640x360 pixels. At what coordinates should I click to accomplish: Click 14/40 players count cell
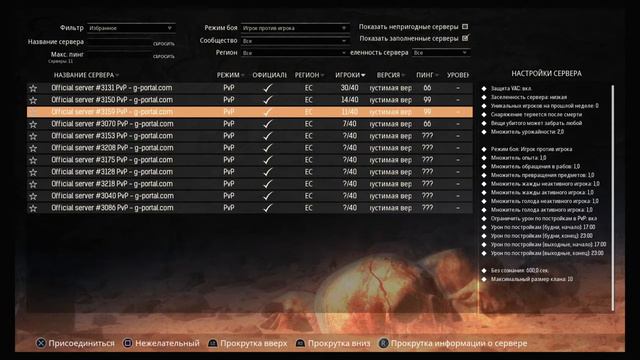(x=349, y=100)
